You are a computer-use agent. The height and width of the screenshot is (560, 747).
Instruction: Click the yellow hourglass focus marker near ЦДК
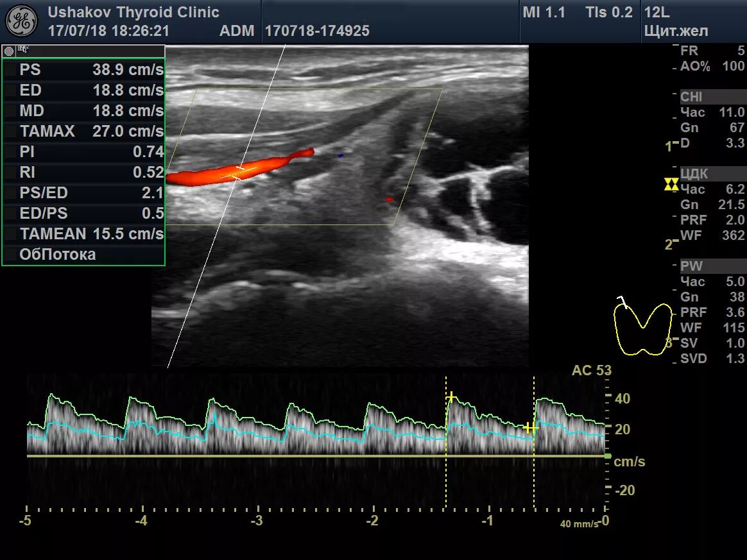tap(671, 184)
